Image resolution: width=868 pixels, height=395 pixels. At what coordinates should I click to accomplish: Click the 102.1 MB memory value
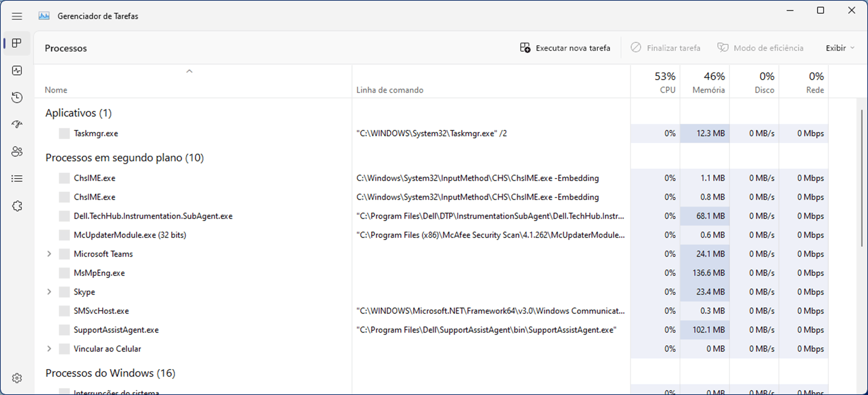pyautogui.click(x=708, y=330)
